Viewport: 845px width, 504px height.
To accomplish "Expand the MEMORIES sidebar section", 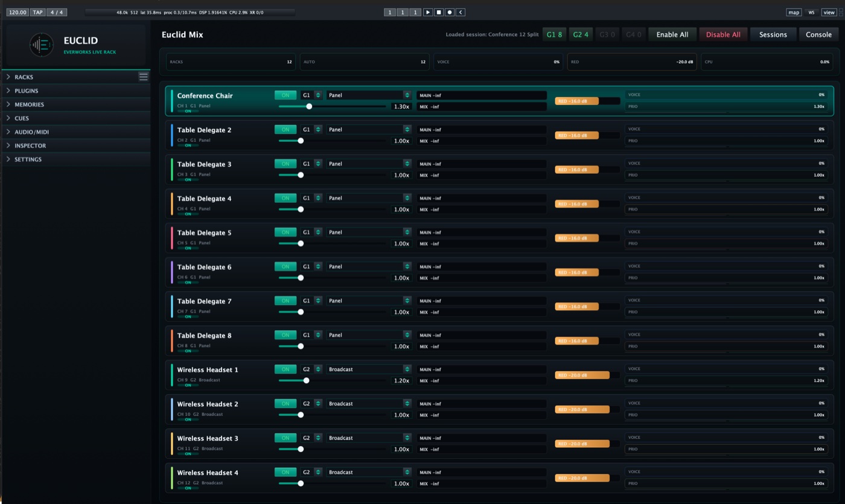I will coord(76,104).
